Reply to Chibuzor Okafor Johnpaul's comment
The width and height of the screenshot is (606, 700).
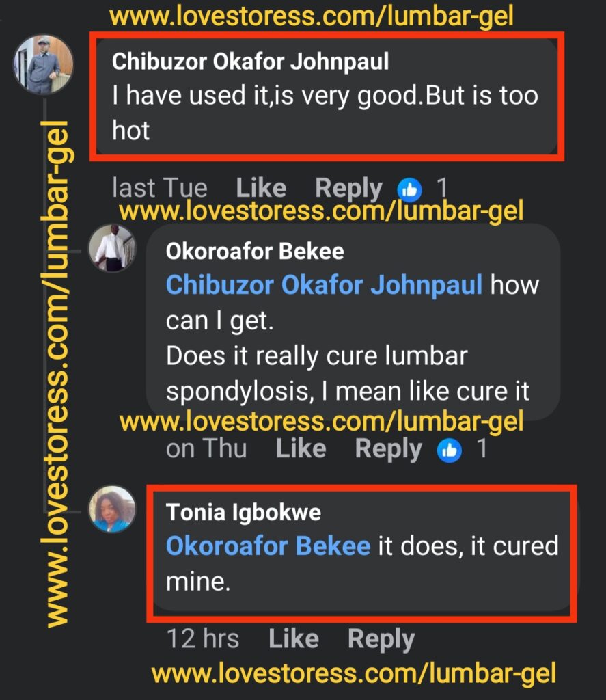click(x=348, y=189)
